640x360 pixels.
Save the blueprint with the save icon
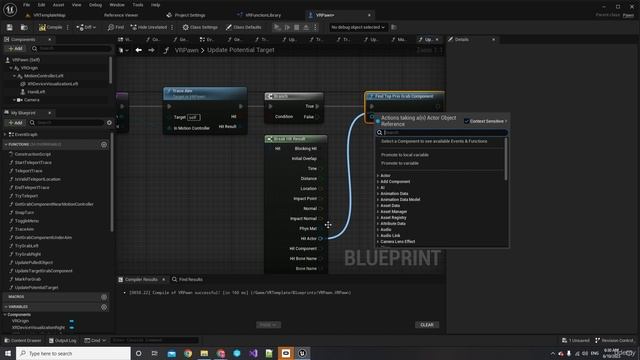pos(9,27)
